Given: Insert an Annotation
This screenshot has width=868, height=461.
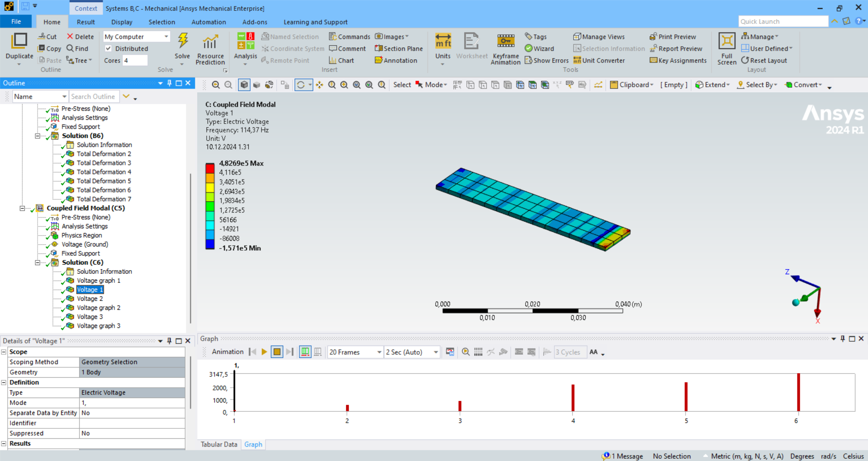Looking at the screenshot, I should tap(396, 60).
